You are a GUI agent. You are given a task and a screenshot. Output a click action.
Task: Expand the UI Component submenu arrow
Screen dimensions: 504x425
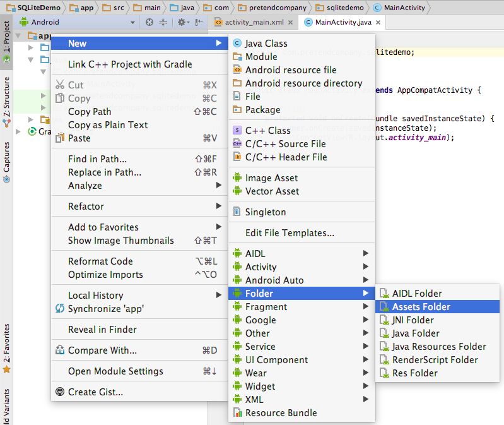[x=365, y=359]
